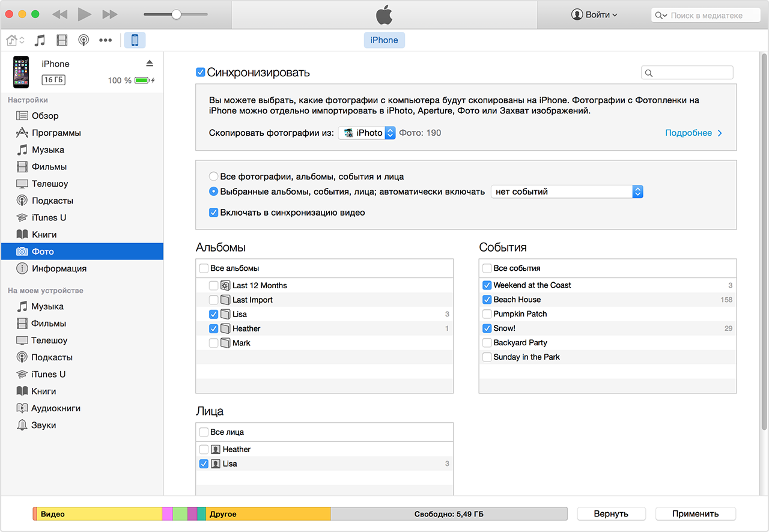Uncheck the Lisa album checkbox
Viewport: 769px width, 532px height.
coord(213,314)
